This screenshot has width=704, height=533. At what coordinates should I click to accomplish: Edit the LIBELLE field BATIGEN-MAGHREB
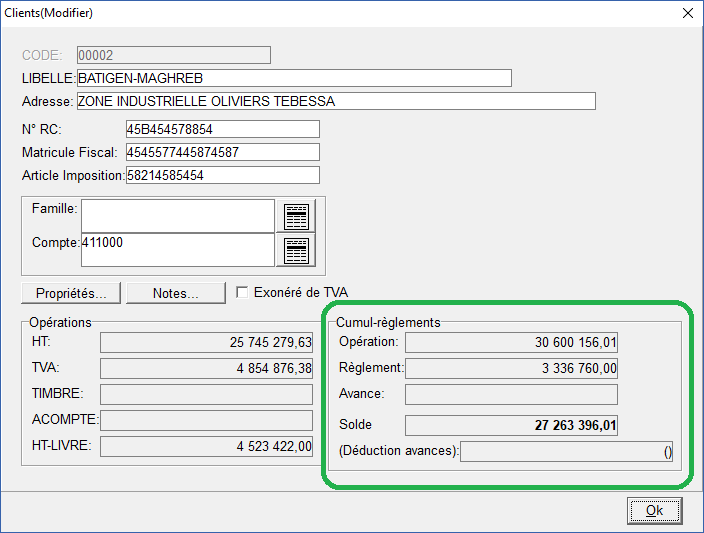(294, 78)
